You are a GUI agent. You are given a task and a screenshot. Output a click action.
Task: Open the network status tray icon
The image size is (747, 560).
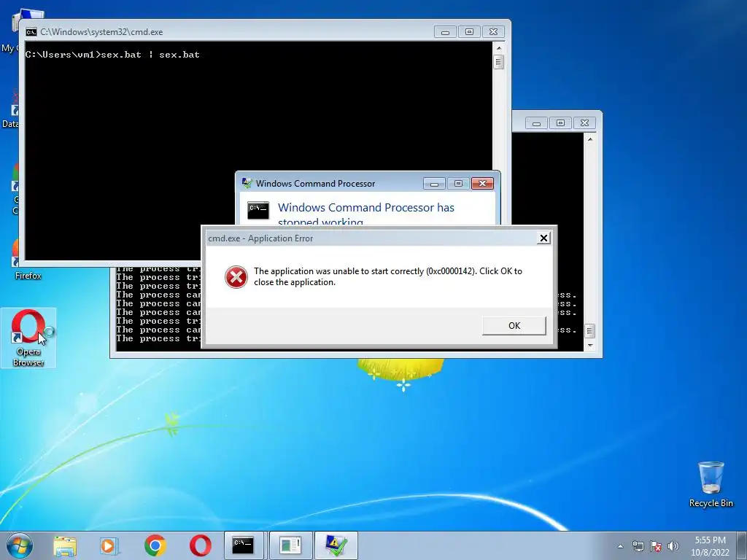(638, 546)
